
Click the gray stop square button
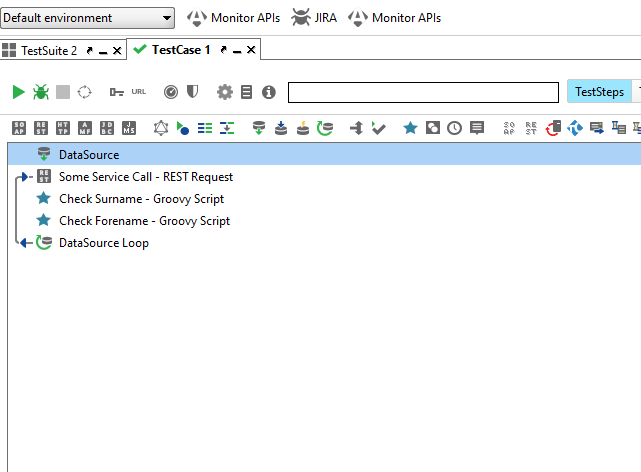[x=63, y=92]
